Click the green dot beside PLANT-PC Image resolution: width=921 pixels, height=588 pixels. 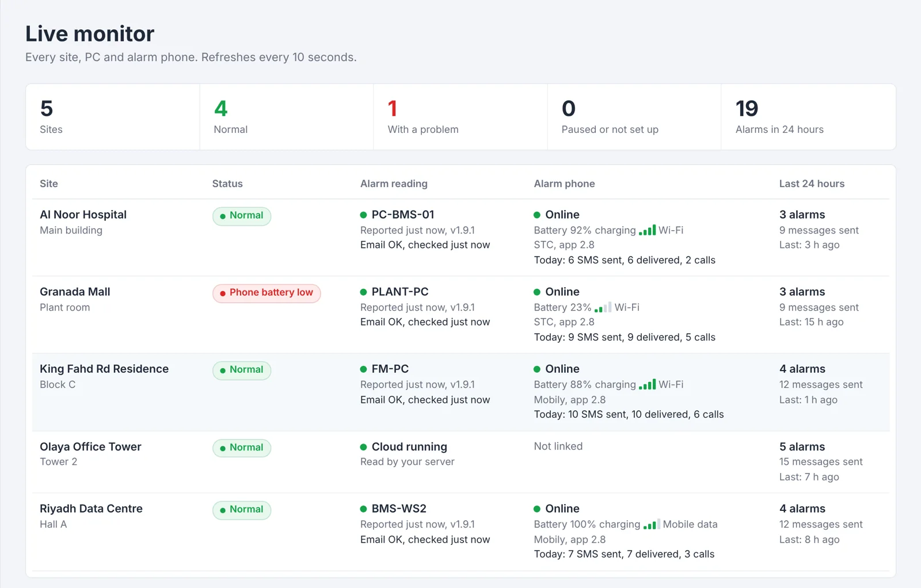(363, 292)
